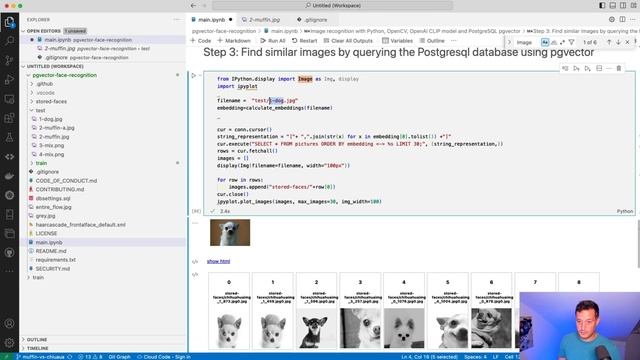Delete the cell with trash icon

click(x=619, y=69)
